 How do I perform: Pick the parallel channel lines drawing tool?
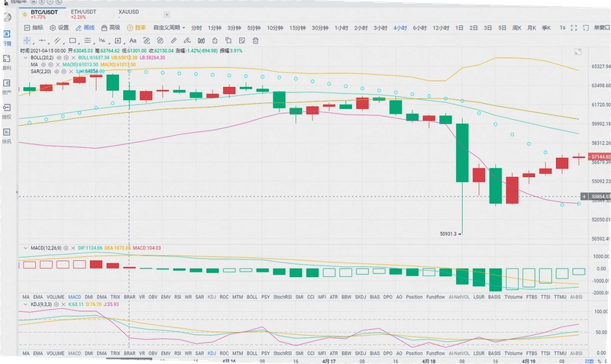pos(57,40)
